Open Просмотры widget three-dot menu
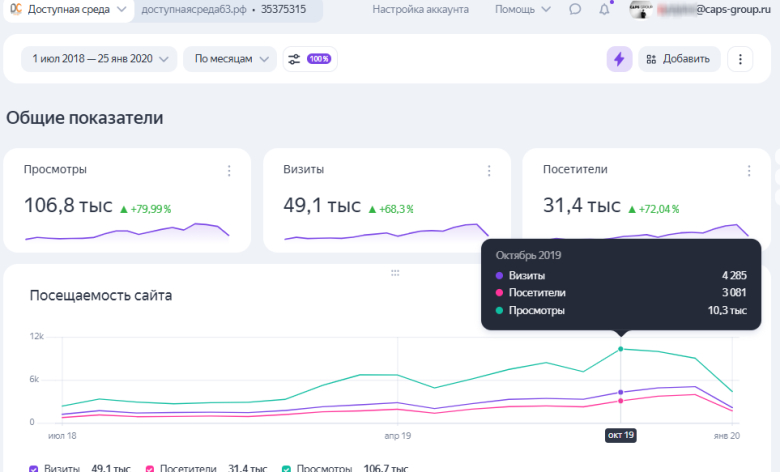780x472 pixels. tap(229, 171)
